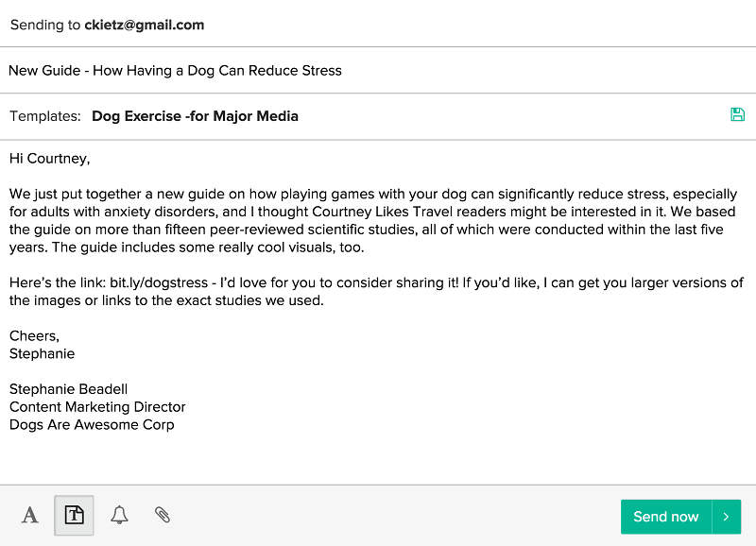Click on the Cheers sign-off line
This screenshot has height=546, width=756.
point(34,336)
